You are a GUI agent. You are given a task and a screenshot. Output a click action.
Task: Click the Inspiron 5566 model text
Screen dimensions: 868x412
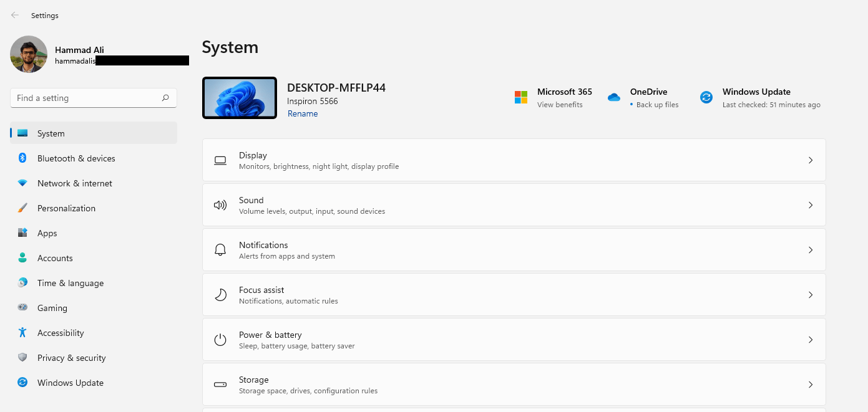click(313, 101)
